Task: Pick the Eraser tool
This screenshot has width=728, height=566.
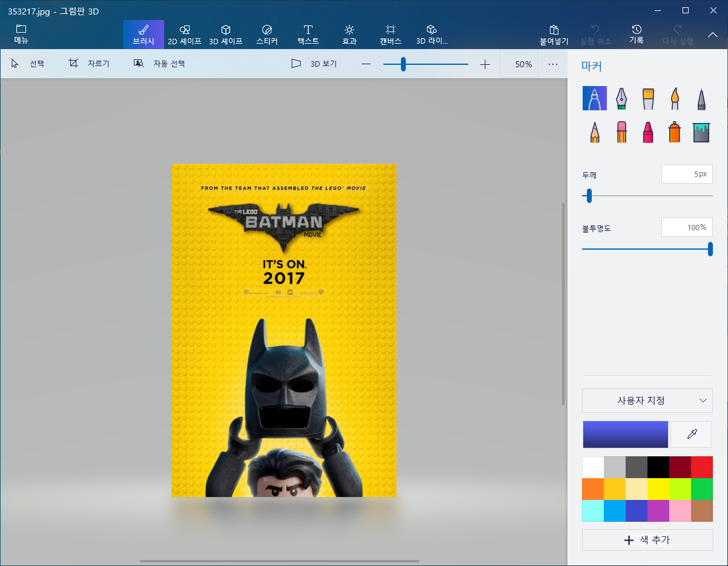Action: click(x=621, y=132)
